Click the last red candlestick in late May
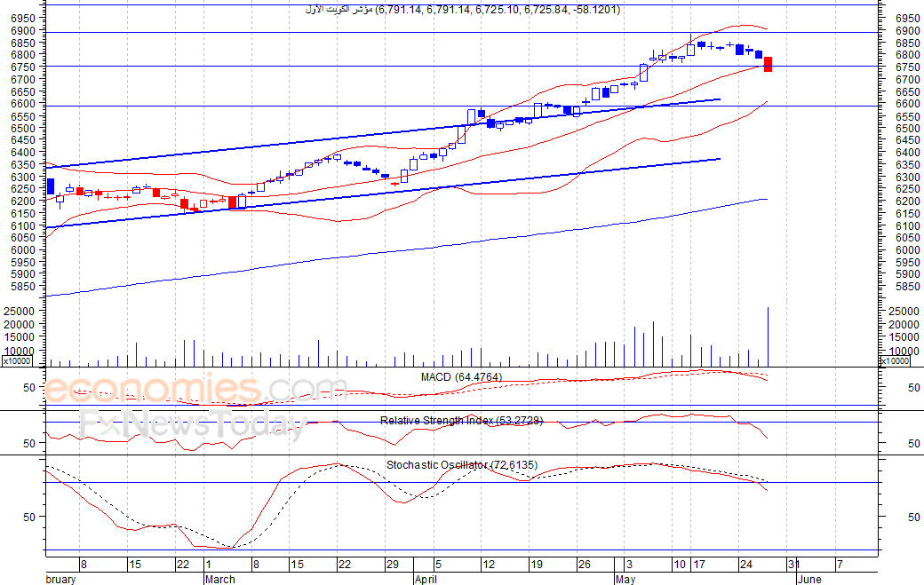The height and width of the screenshot is (585, 924). [768, 64]
